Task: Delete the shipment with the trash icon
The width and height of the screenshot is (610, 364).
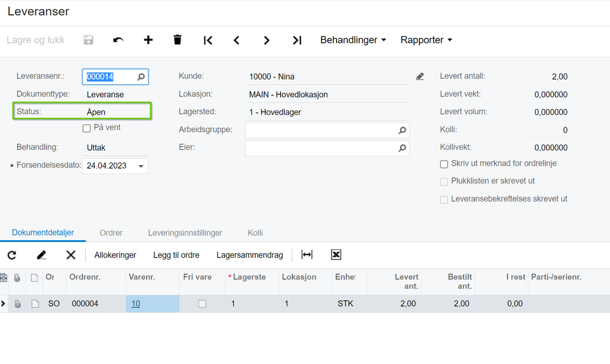Action: (178, 40)
